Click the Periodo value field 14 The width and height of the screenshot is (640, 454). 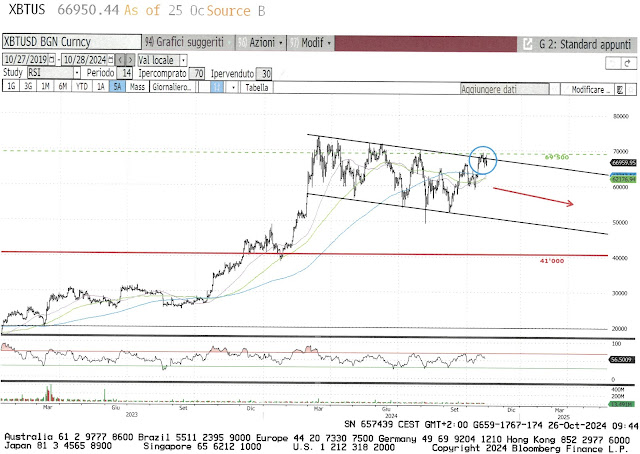[x=125, y=73]
